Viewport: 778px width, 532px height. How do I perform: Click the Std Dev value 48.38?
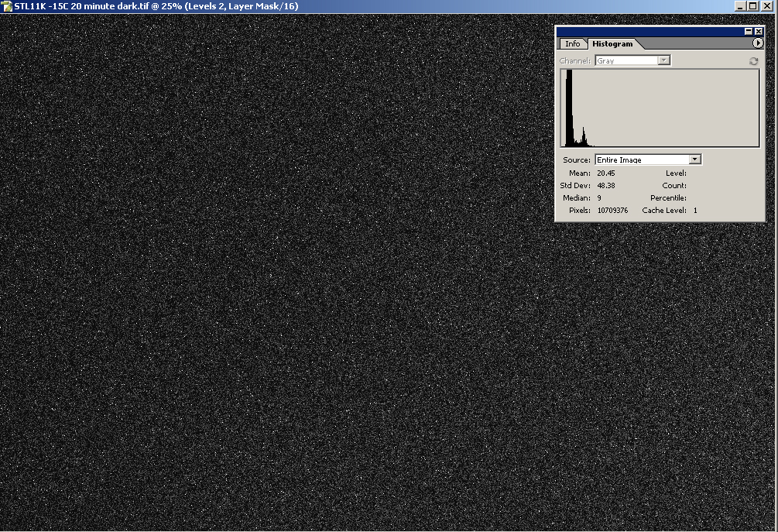(x=605, y=186)
